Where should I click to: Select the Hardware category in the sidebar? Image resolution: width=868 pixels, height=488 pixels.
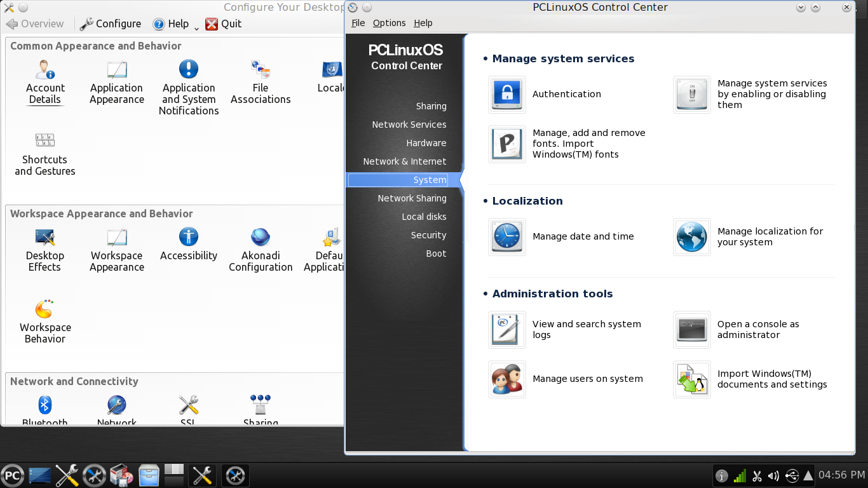(426, 143)
